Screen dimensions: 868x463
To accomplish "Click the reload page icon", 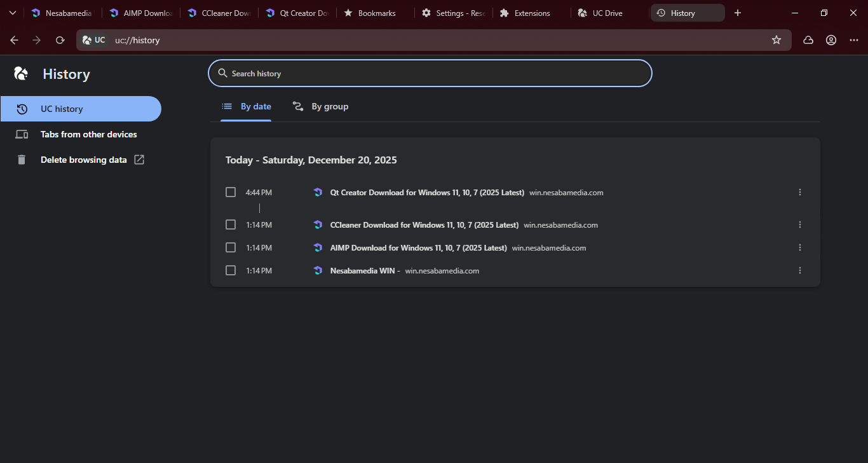I will coord(60,40).
